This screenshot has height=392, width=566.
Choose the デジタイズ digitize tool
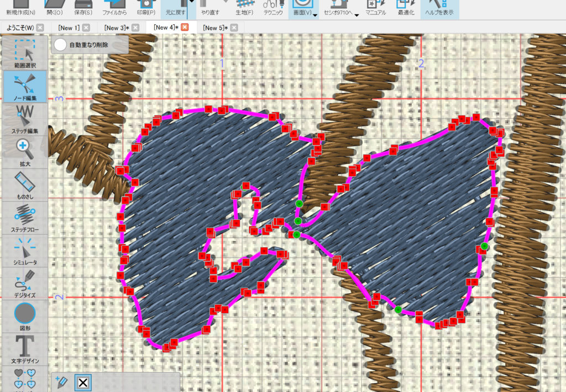(x=25, y=282)
